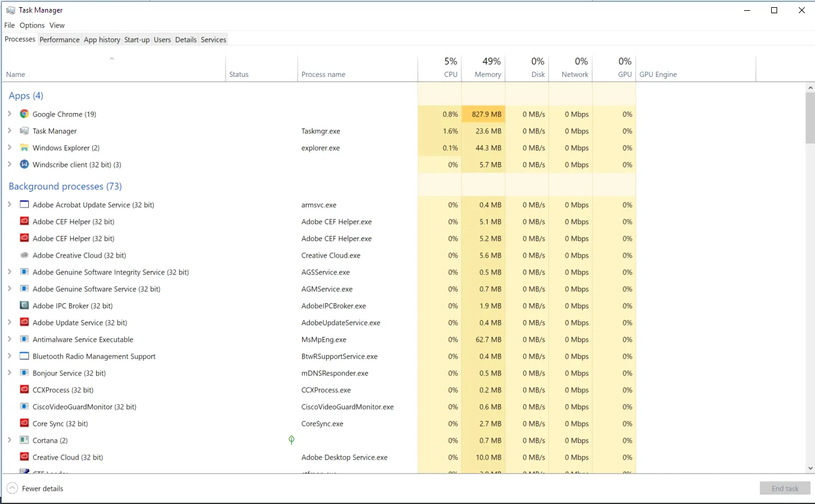Click the Task Manager title bar icon
Image resolution: width=815 pixels, height=504 pixels.
pos(11,10)
